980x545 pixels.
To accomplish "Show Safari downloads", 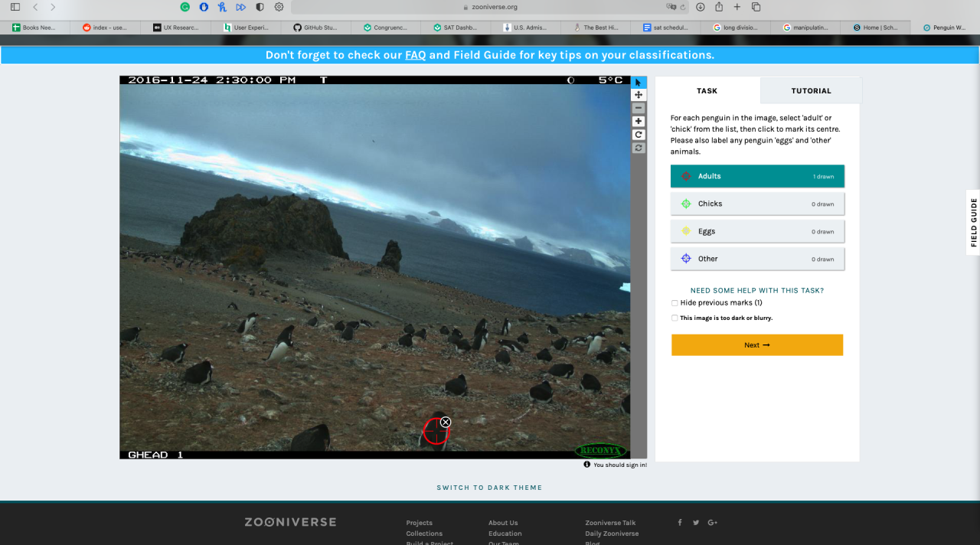I will point(700,7).
